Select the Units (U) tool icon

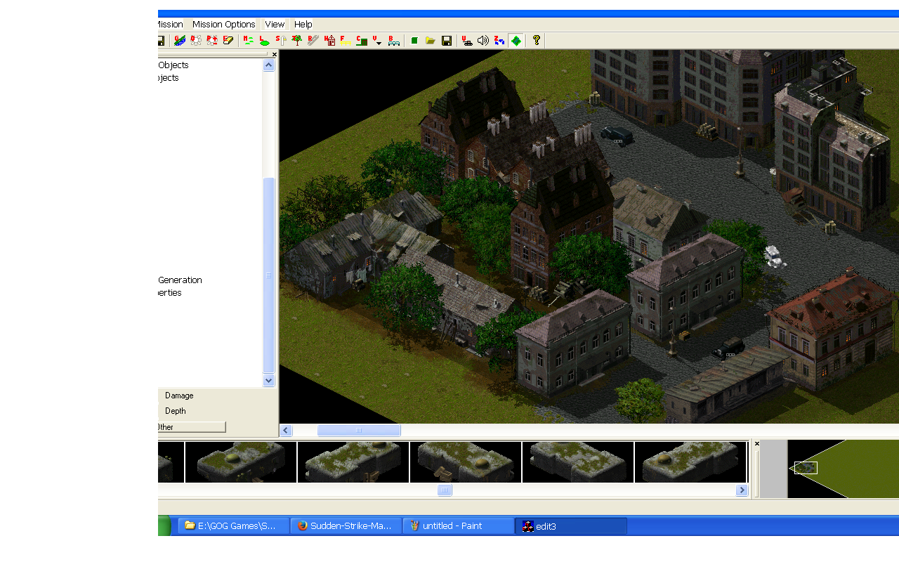pos(467,41)
